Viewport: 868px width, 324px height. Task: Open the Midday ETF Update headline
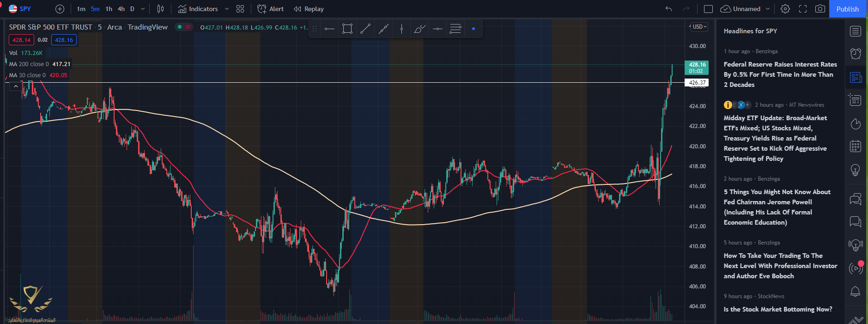click(x=776, y=138)
